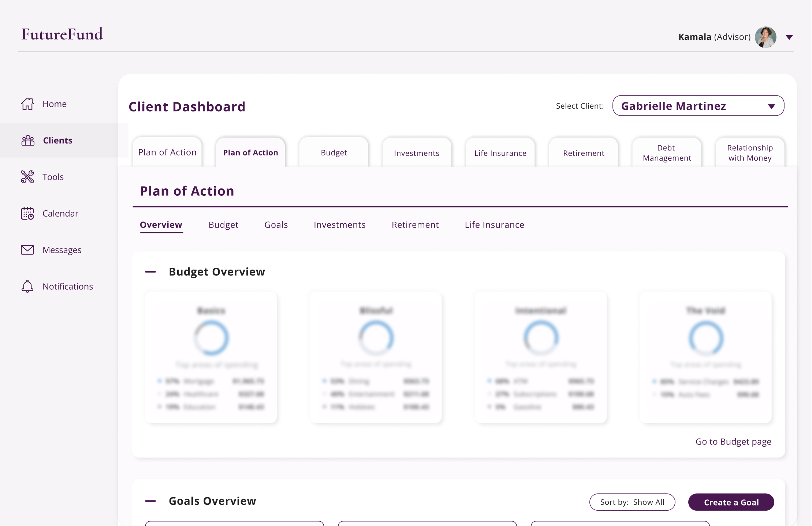This screenshot has width=812, height=526.
Task: Open Calendar in the sidebar
Action: pos(60,214)
